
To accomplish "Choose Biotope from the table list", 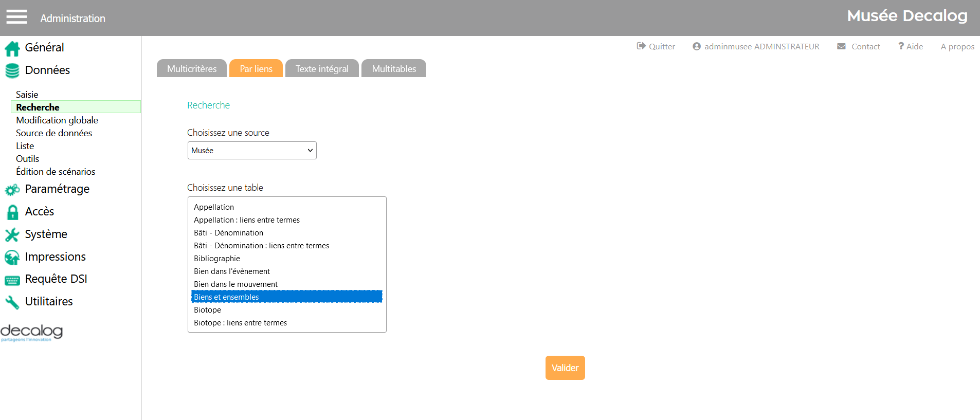I will pyautogui.click(x=208, y=310).
